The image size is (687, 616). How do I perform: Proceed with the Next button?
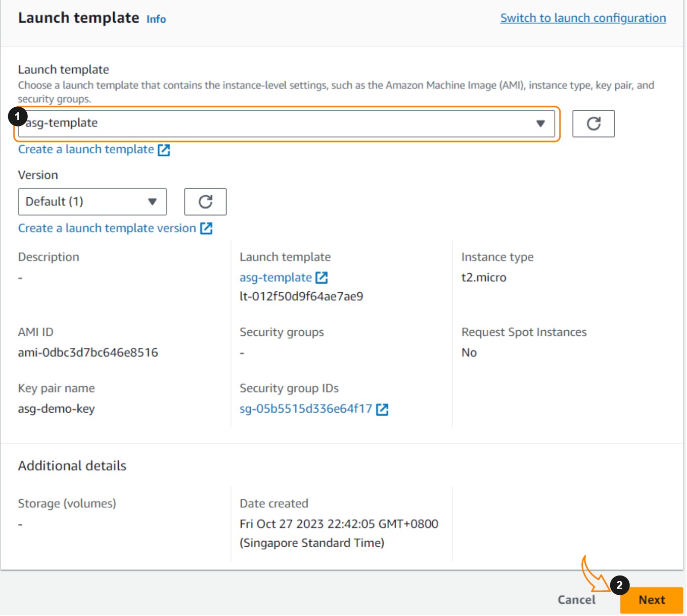tap(651, 600)
